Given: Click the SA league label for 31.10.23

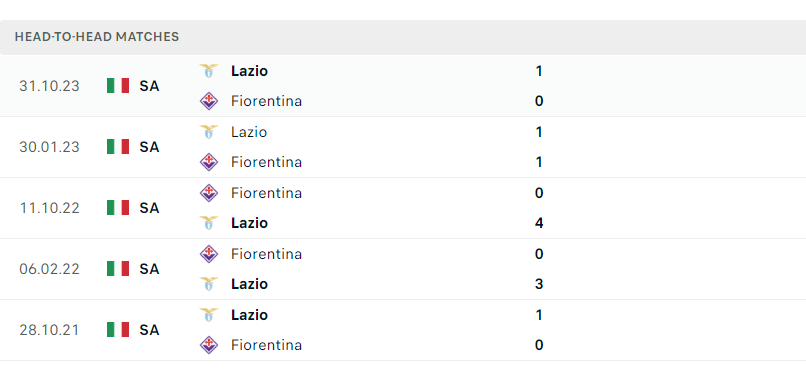Looking at the screenshot, I should [149, 86].
